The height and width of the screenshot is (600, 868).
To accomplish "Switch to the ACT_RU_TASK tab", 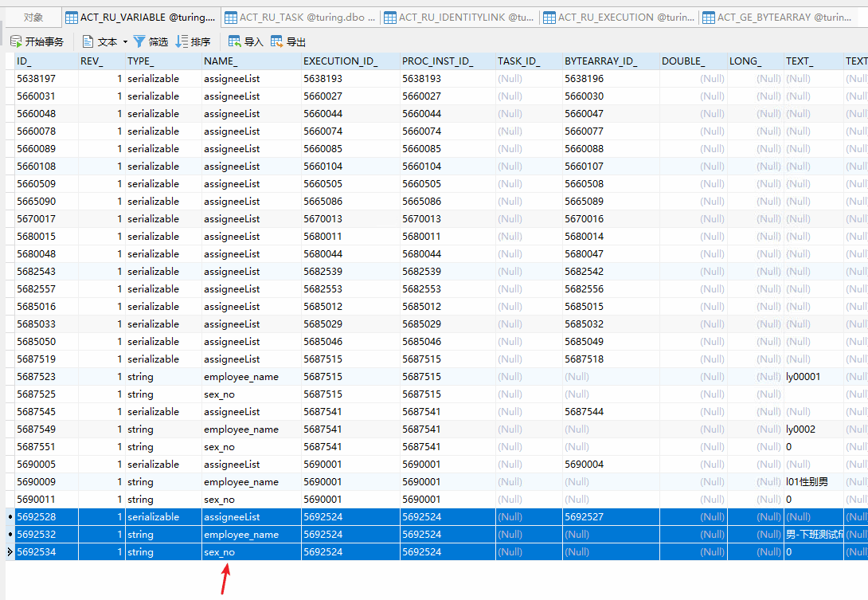I will tap(300, 18).
